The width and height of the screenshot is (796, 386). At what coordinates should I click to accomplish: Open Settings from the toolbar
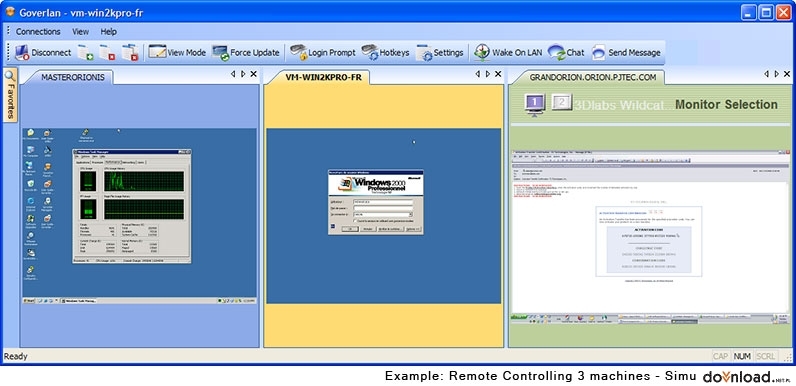click(440, 52)
